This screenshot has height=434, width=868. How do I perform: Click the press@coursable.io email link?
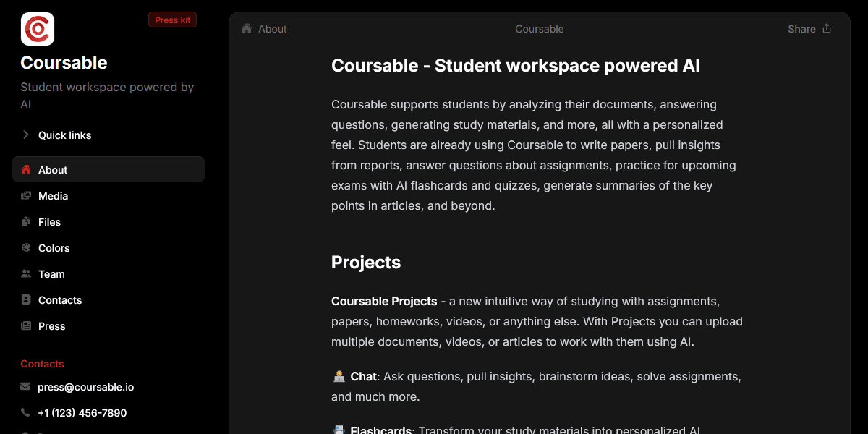[x=85, y=387]
